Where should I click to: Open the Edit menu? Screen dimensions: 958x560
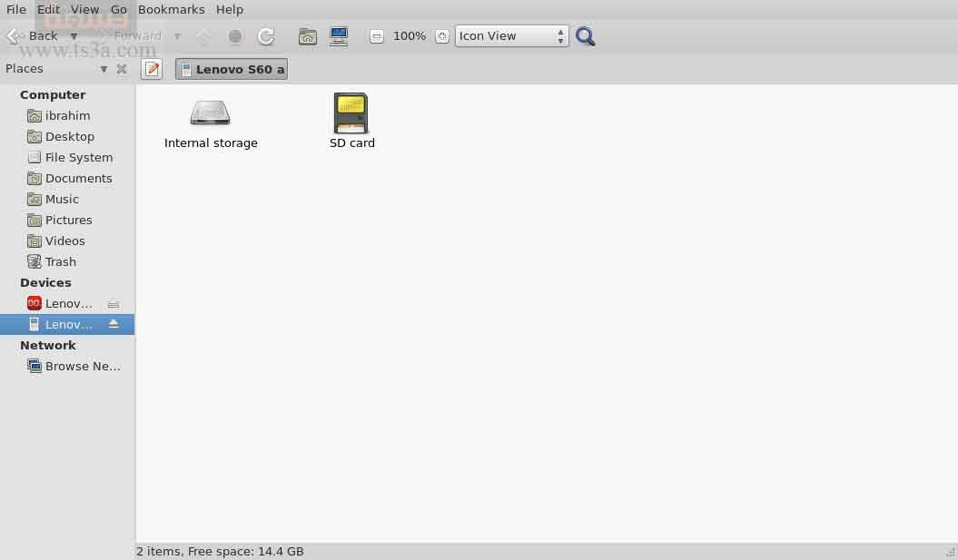48,9
